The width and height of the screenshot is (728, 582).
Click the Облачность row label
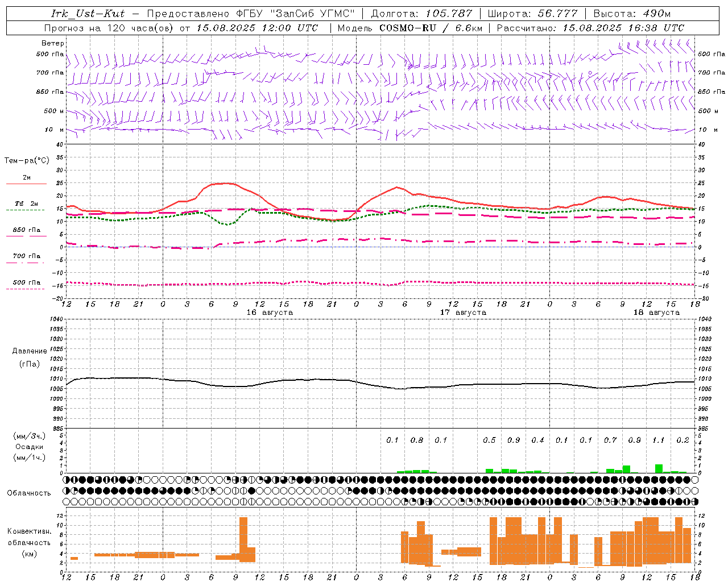pos(29,493)
